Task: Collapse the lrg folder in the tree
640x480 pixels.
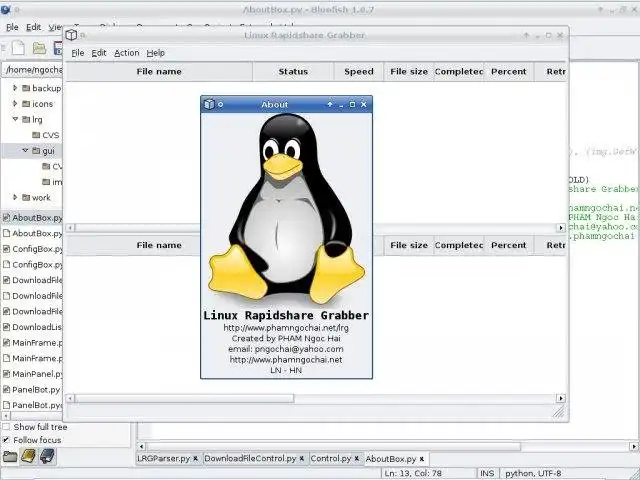Action: [15, 119]
